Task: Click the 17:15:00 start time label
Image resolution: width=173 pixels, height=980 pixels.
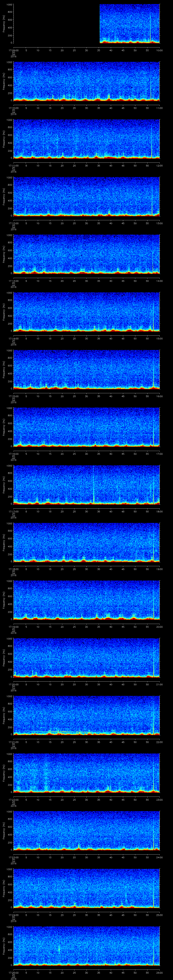Action: click(x=13, y=396)
